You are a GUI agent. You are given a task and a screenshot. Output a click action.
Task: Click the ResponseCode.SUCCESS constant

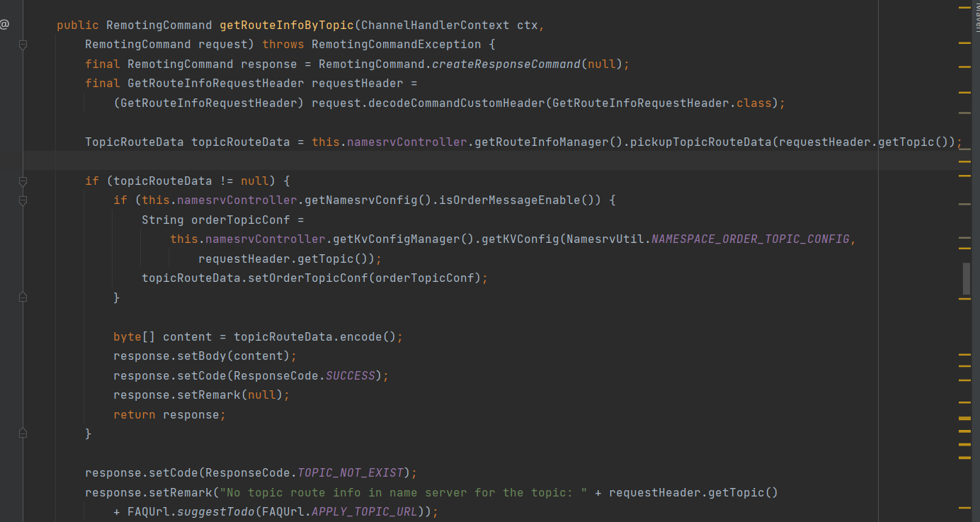point(350,375)
